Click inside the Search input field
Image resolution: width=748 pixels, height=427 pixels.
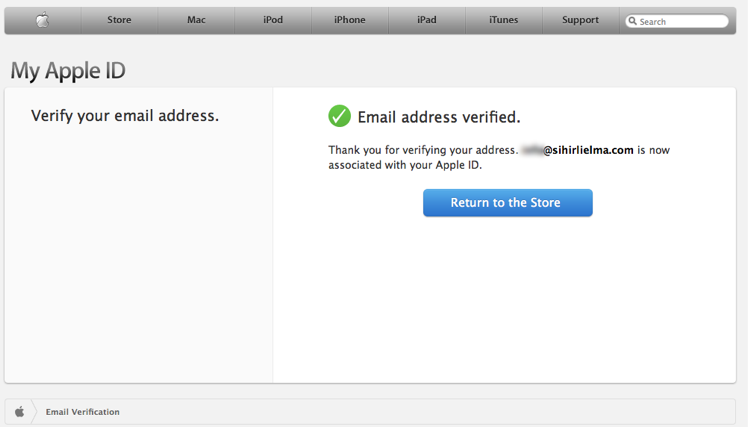pos(682,21)
